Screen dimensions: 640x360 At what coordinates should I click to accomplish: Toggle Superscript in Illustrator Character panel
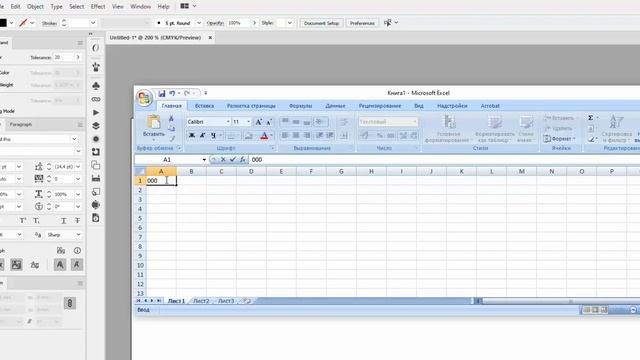click(23, 221)
